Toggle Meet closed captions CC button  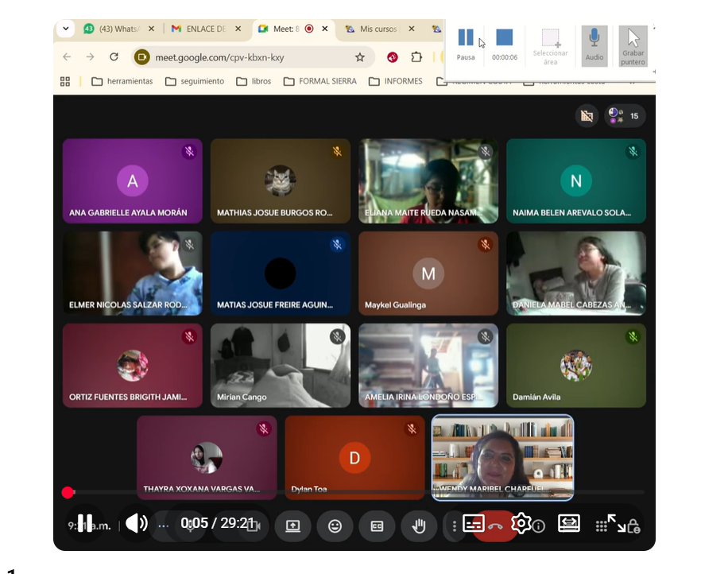tap(377, 526)
